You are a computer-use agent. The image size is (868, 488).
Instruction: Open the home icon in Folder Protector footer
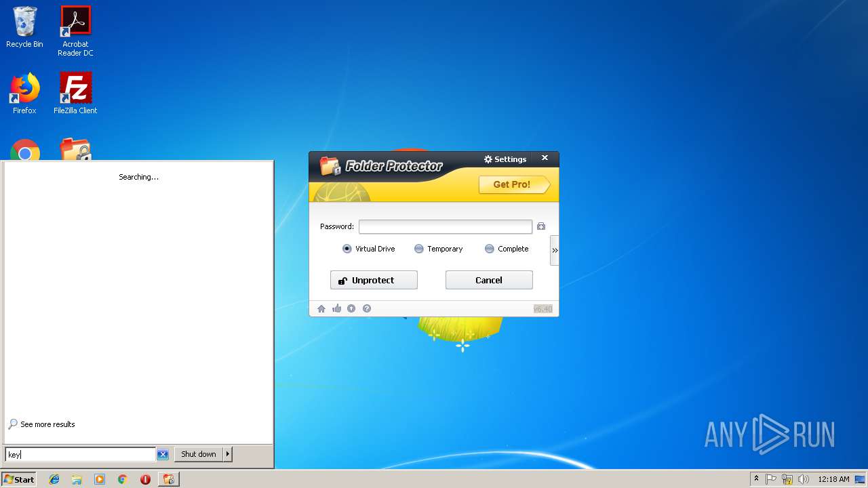pos(321,308)
